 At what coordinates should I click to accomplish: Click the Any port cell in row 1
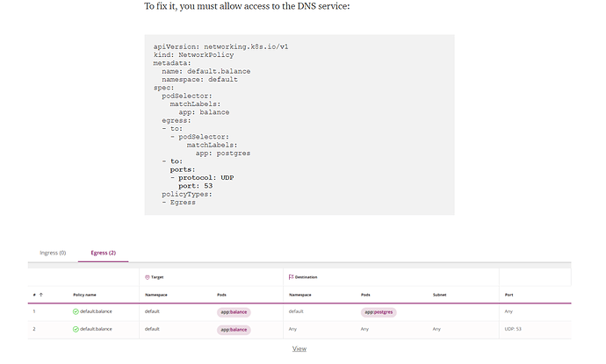click(509, 311)
